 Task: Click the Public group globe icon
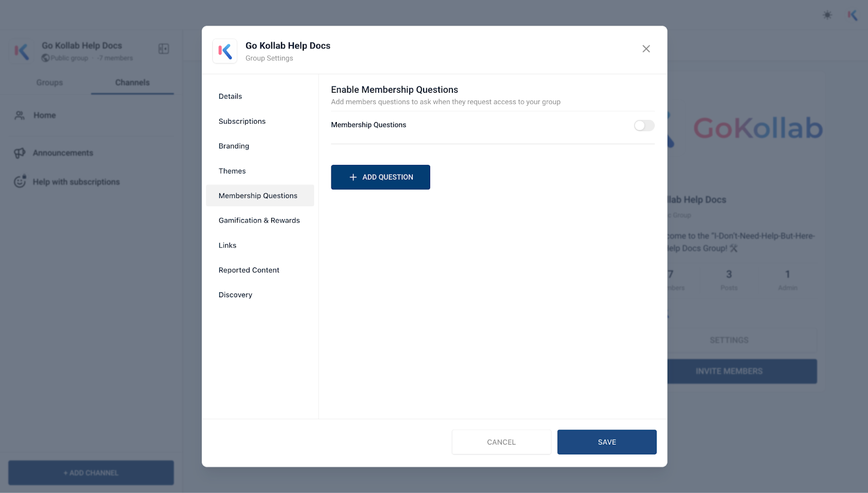point(46,58)
